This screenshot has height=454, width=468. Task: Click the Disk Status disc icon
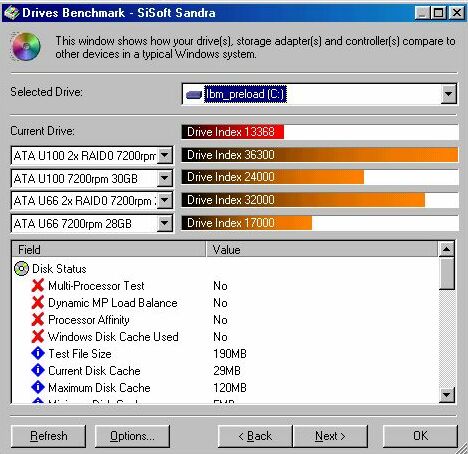21,269
